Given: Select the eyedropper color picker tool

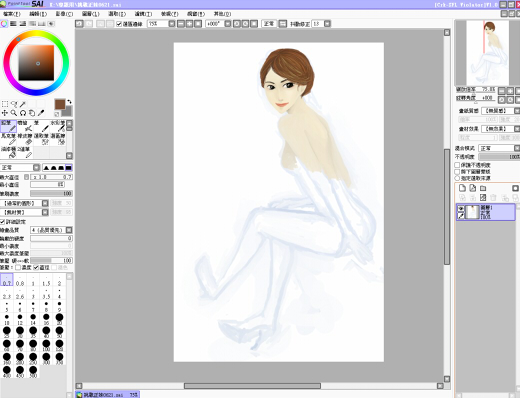Looking at the screenshot, I should point(41,113).
